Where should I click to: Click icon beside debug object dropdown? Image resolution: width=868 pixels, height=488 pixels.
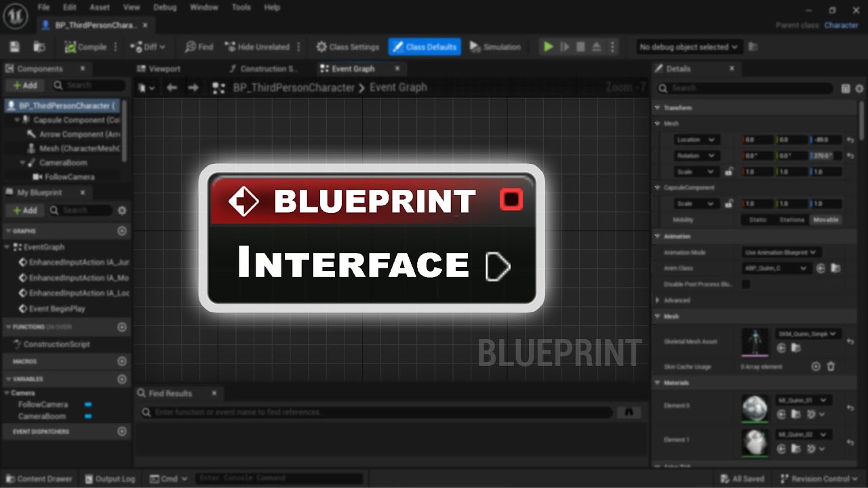[753, 47]
